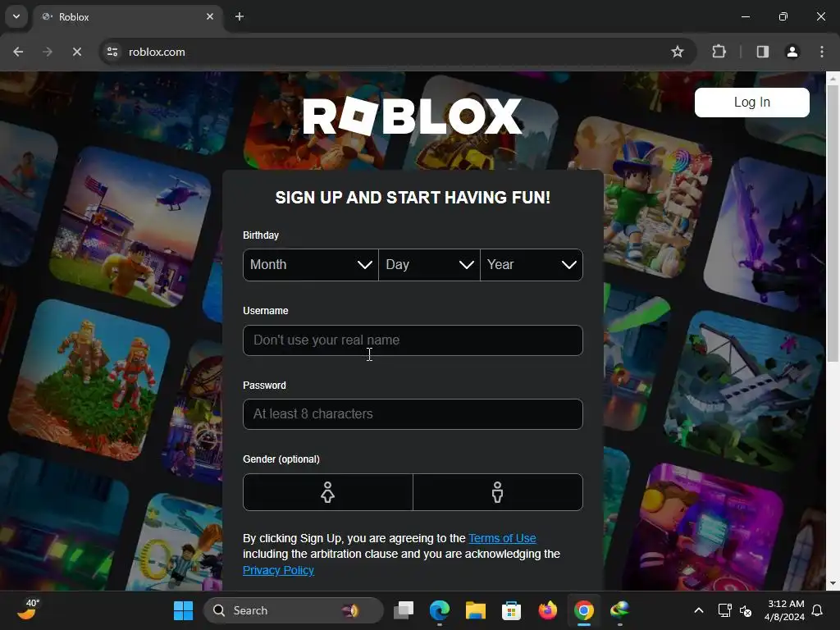Viewport: 840px width, 630px height.
Task: Minimize the Chrome window
Action: point(745,16)
